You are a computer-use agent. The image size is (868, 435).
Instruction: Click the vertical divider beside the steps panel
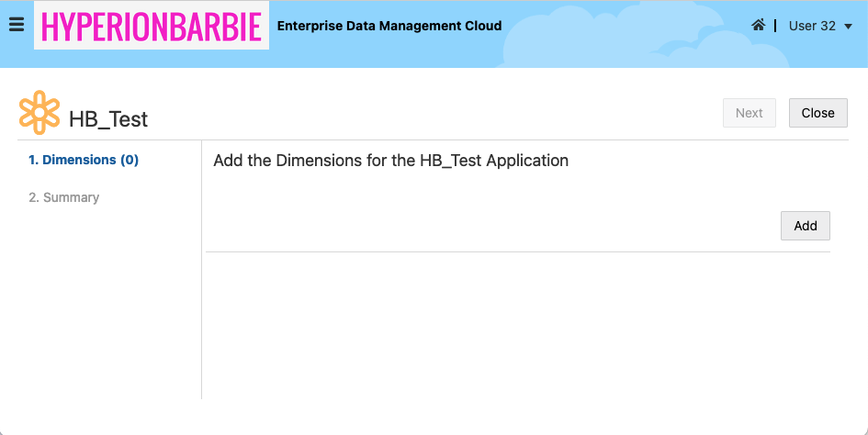(201, 275)
